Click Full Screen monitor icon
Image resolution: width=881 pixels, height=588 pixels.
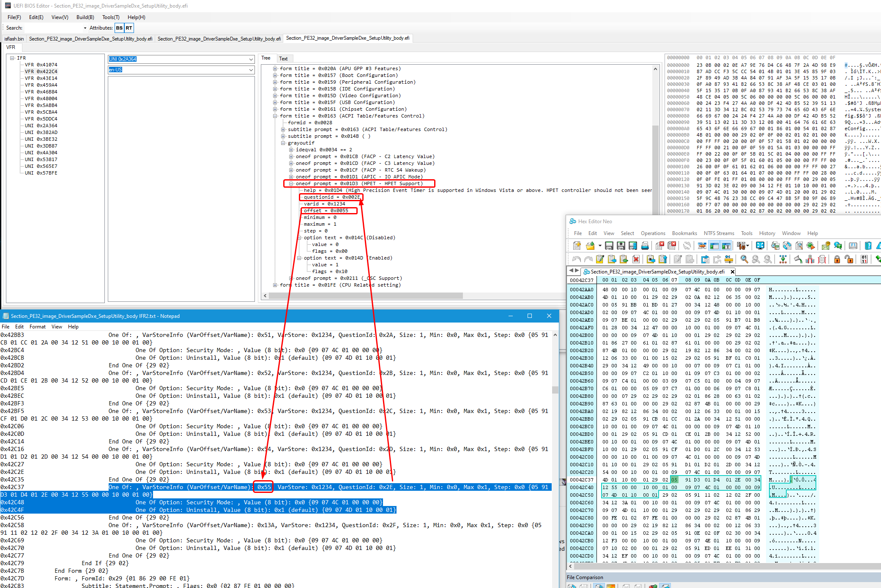(x=760, y=246)
